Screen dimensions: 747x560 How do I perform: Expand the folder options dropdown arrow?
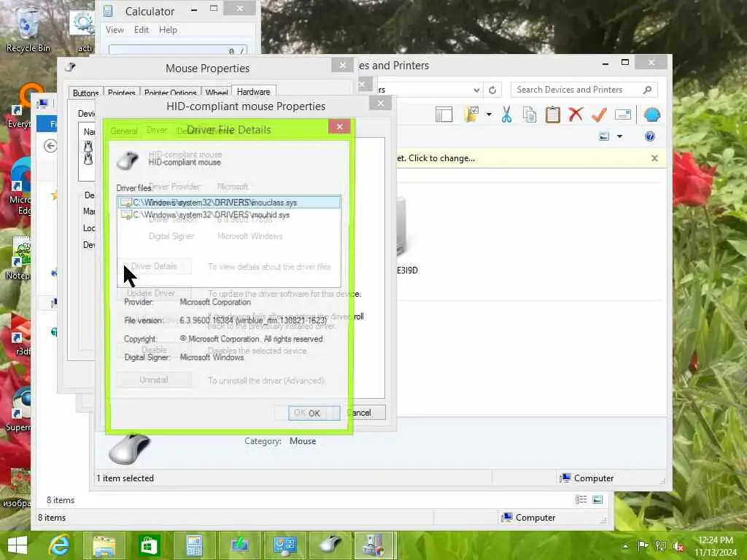pos(489,114)
